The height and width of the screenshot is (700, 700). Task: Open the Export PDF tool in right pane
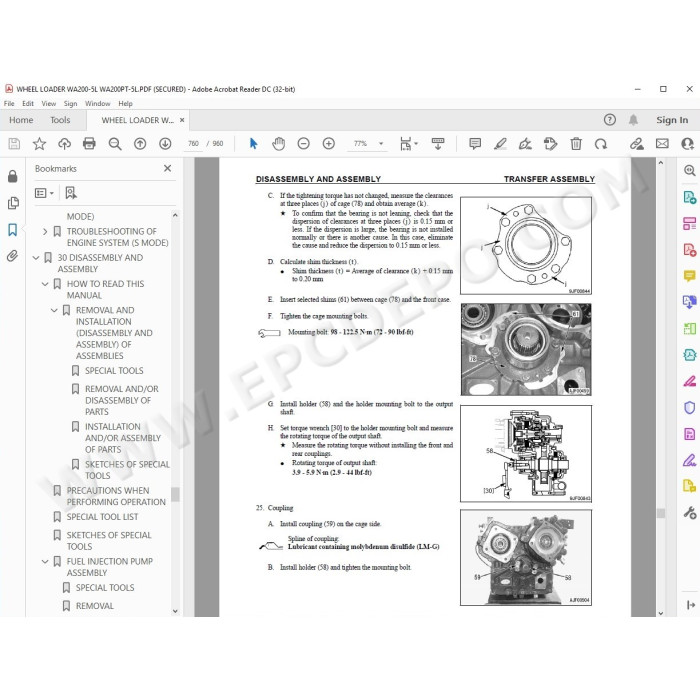689,197
